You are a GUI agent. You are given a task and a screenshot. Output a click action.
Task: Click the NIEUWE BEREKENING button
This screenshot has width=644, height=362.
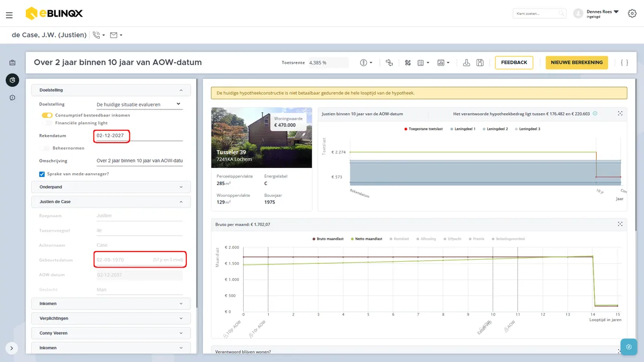(577, 63)
